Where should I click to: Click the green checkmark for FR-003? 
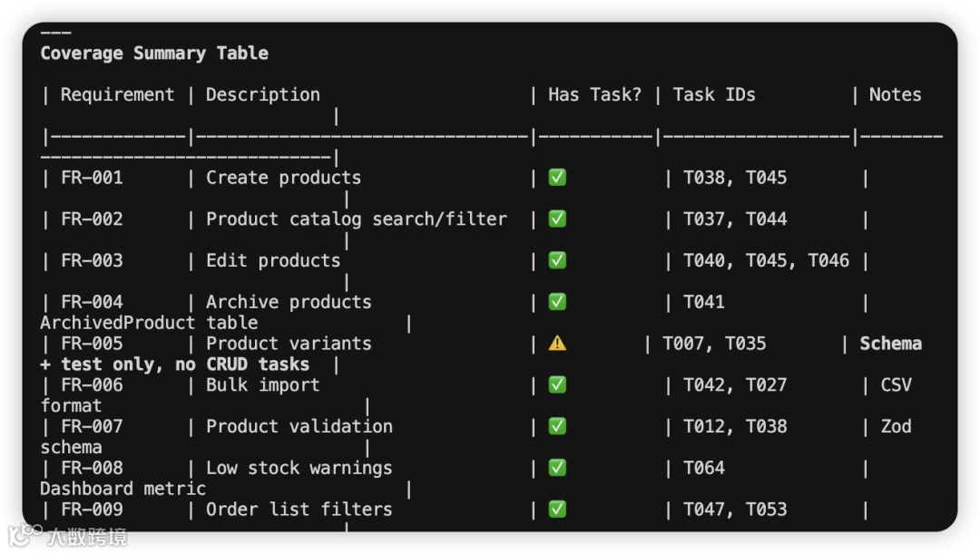coord(557,261)
